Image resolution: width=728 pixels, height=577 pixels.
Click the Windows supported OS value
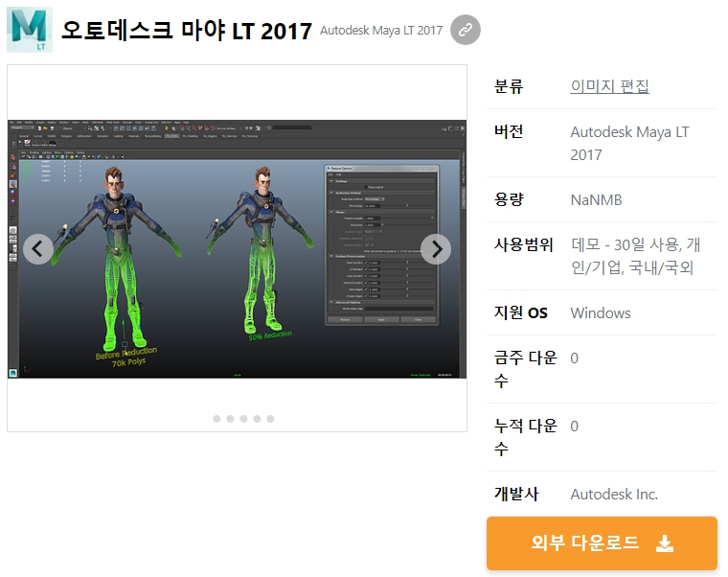pos(601,312)
